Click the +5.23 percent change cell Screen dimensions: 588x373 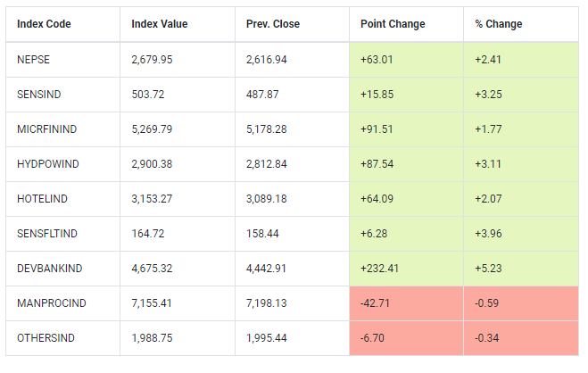click(x=488, y=269)
